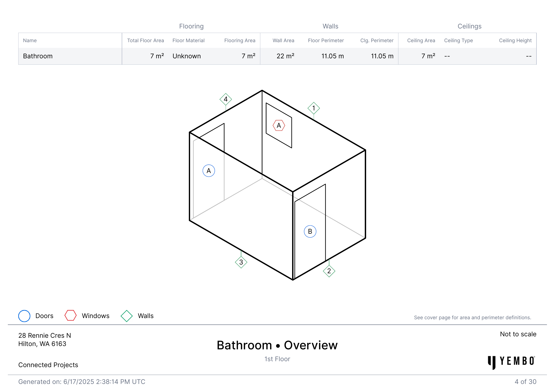Click the Walls legend diamond icon

point(126,316)
